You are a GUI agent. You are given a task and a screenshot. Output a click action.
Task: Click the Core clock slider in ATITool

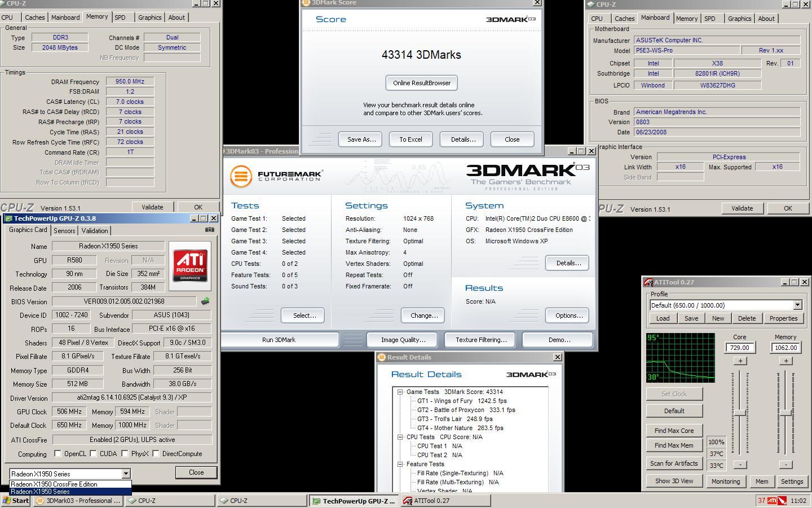click(x=740, y=413)
